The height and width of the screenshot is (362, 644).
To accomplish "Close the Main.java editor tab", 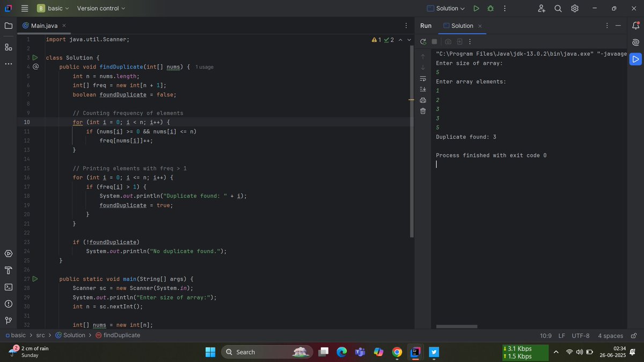I will [x=64, y=26].
